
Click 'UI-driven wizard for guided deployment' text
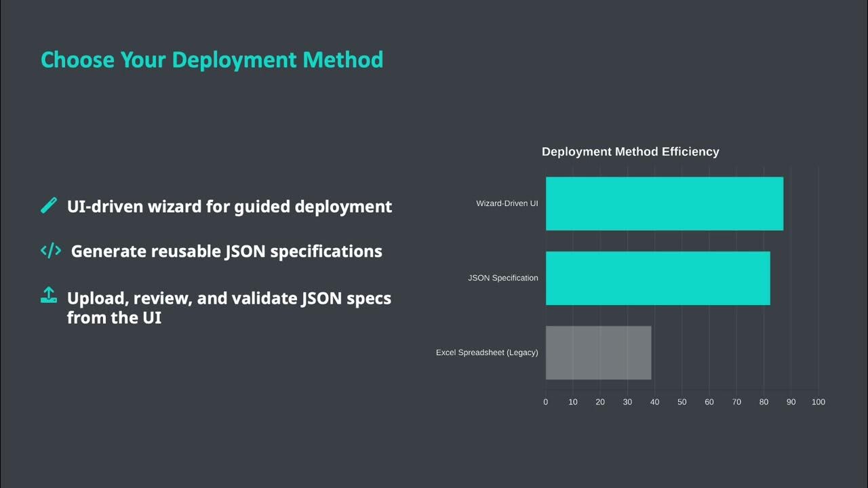(x=229, y=207)
